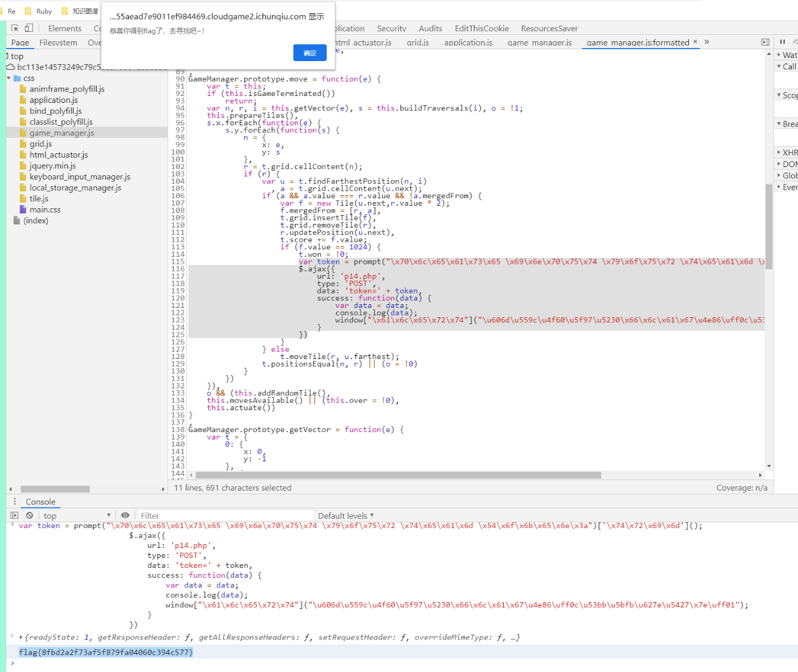
Task: Open the console drawer three-dot menu
Action: (15, 501)
